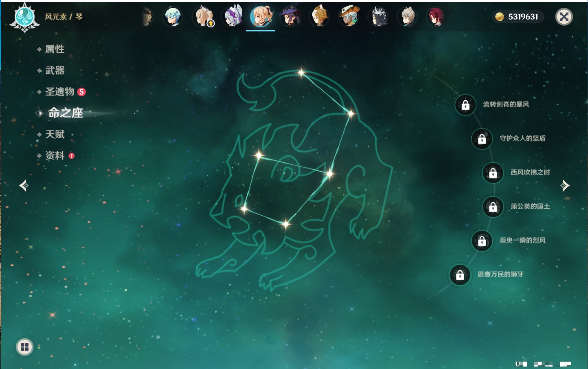588x369 pixels.
Task: Select the orange-haired avatar with animal ears
Action: (x=320, y=17)
